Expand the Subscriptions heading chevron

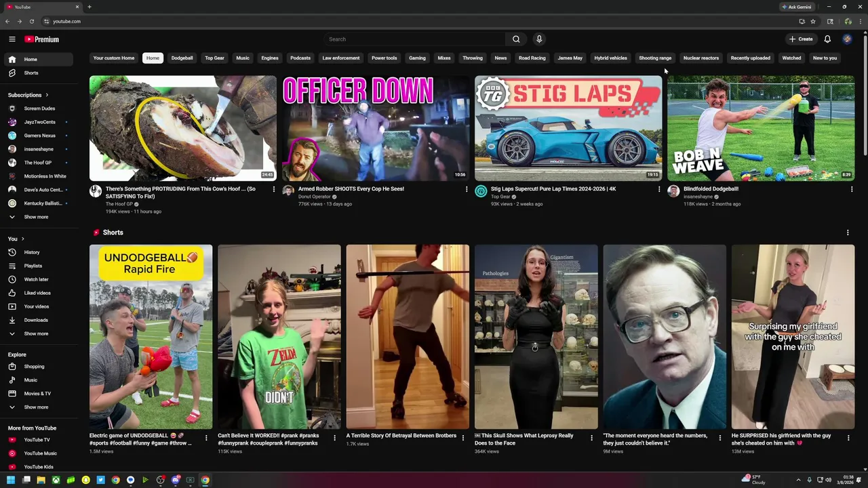47,95
